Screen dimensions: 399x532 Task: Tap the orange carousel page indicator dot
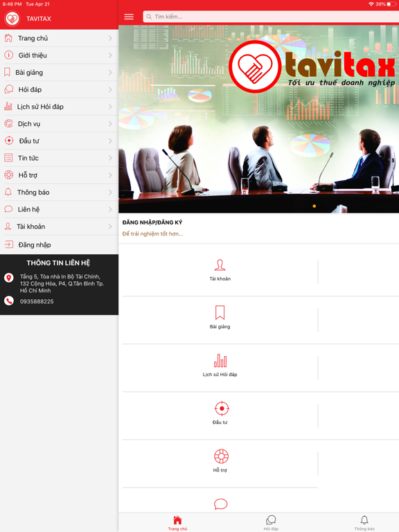click(314, 206)
